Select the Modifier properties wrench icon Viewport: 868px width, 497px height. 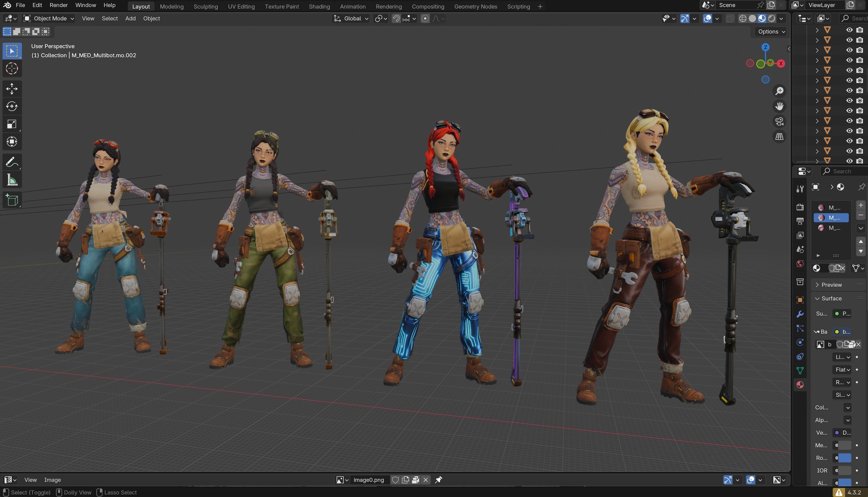(800, 315)
